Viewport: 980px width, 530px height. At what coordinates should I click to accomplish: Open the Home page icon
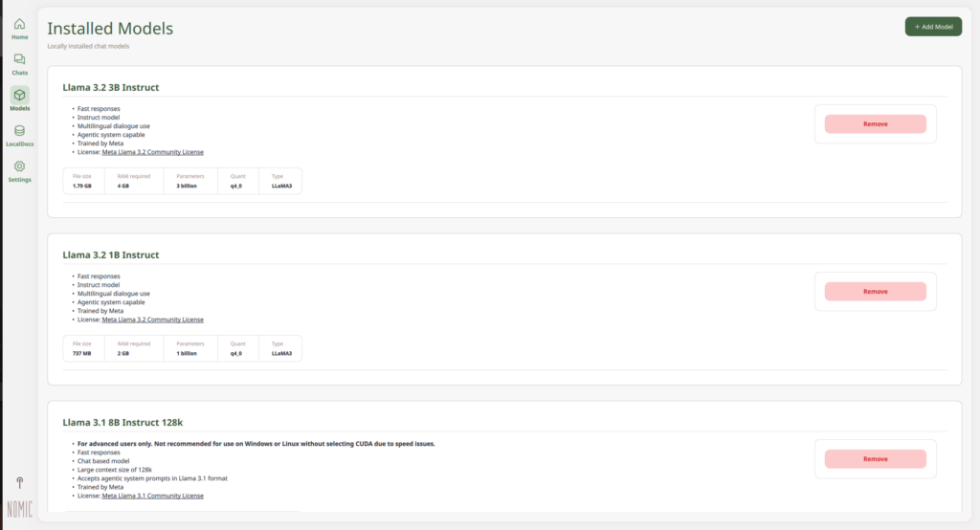(19, 24)
